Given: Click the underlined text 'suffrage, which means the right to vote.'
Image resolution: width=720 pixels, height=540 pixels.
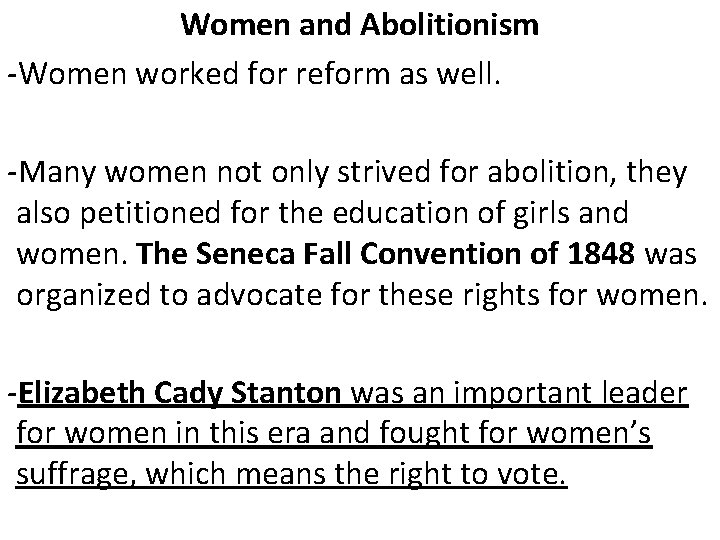Looking at the screenshot, I should (291, 475).
